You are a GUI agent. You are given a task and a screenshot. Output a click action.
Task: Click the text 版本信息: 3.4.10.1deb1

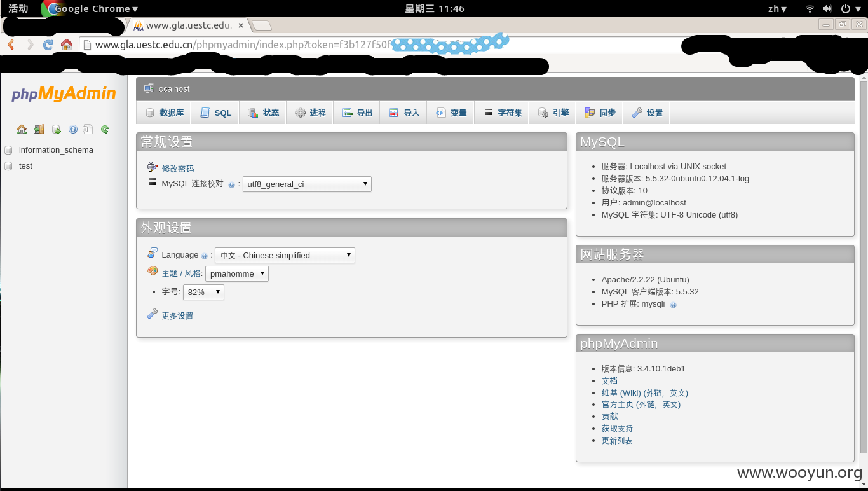[x=643, y=369]
